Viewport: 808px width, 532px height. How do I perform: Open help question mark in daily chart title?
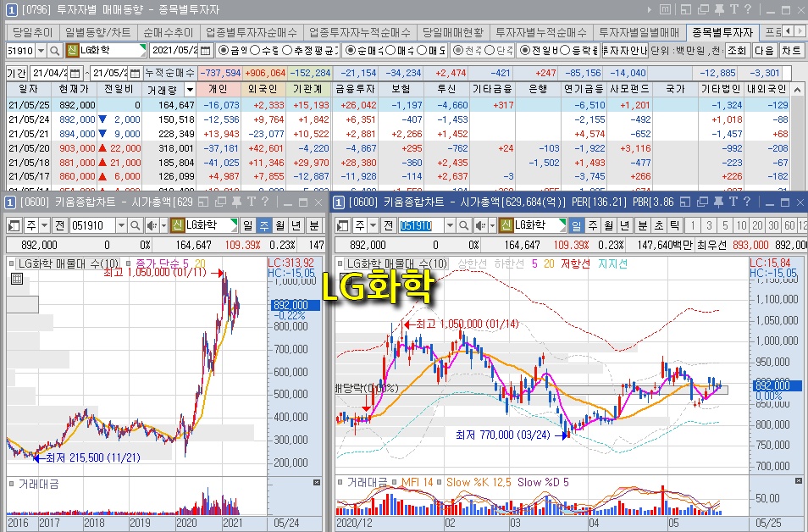point(748,202)
